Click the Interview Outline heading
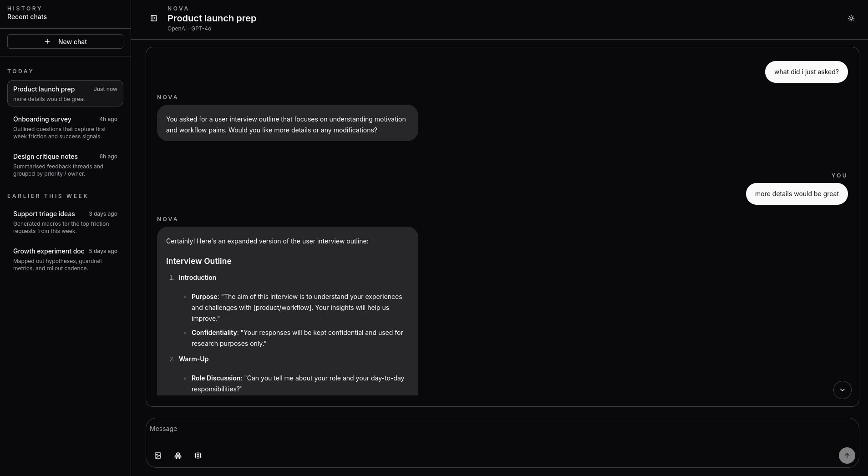868x476 pixels. pyautogui.click(x=199, y=261)
